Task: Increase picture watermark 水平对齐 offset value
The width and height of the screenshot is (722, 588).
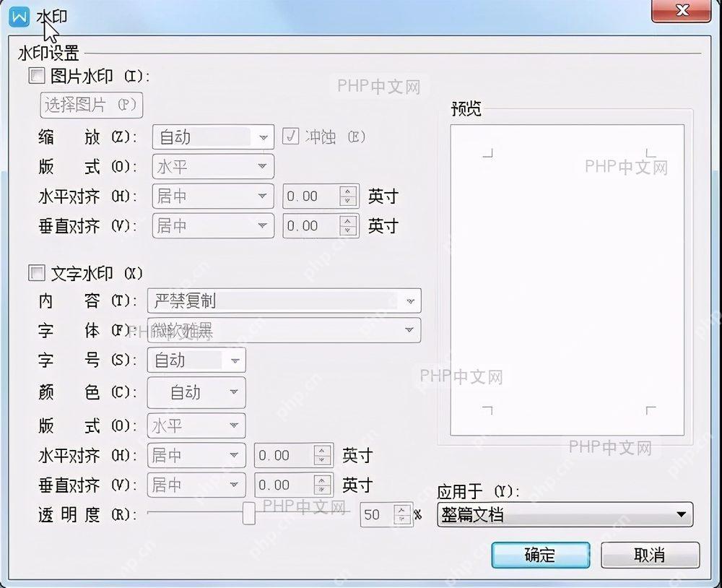Action: (348, 191)
